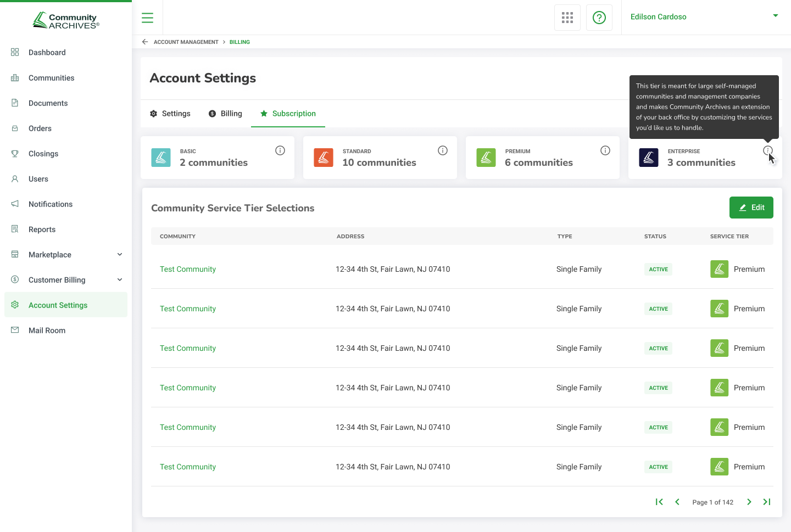Jump to the last page
This screenshot has width=791, height=532.
[x=767, y=502]
